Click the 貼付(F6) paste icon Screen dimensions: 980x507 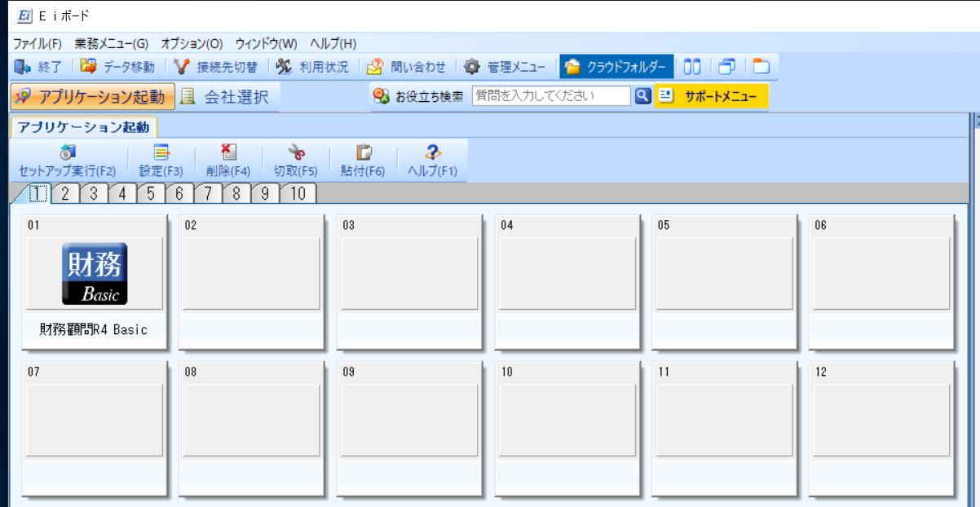point(363,152)
